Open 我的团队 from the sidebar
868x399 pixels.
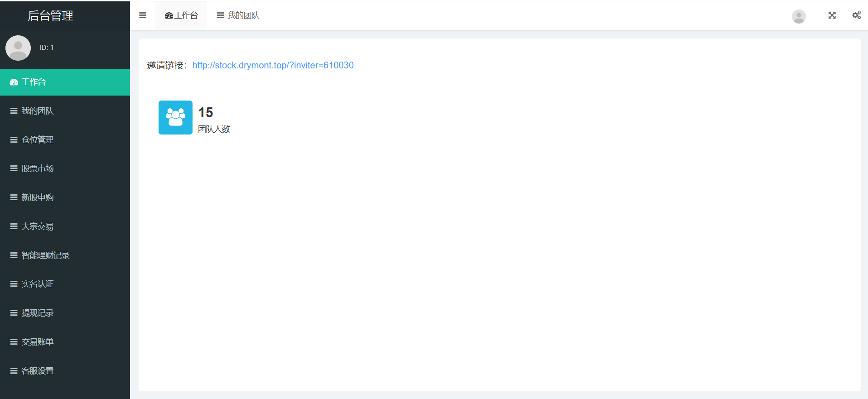[x=37, y=111]
